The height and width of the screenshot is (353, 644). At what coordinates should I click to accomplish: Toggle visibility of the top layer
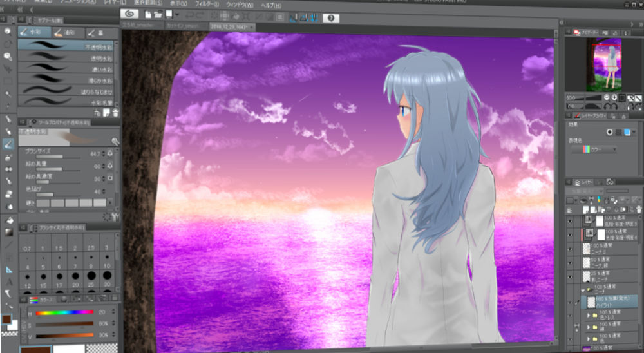(569, 222)
